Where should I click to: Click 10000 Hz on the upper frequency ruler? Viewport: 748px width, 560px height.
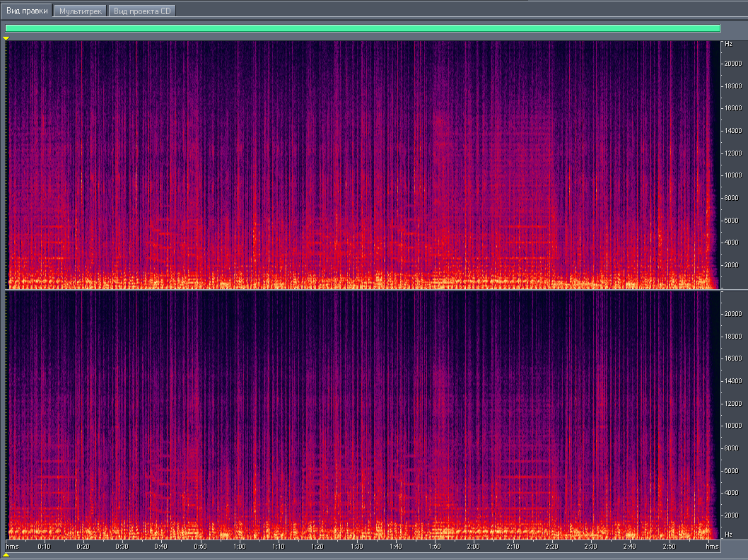pos(731,175)
